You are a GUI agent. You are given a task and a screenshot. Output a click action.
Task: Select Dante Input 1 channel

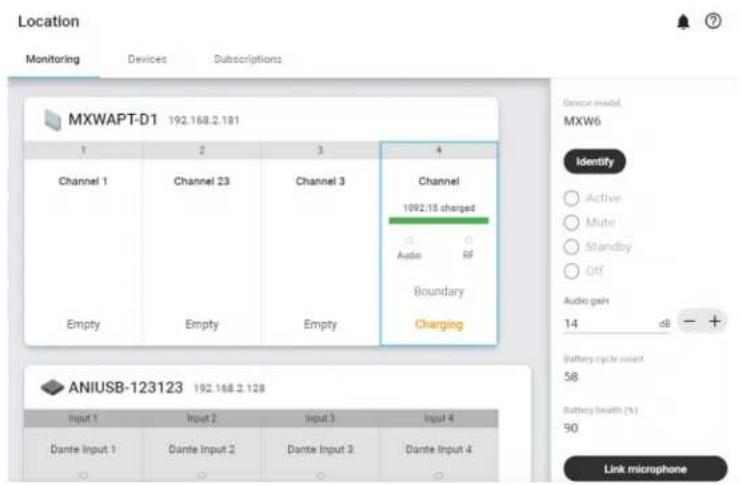[x=83, y=450]
